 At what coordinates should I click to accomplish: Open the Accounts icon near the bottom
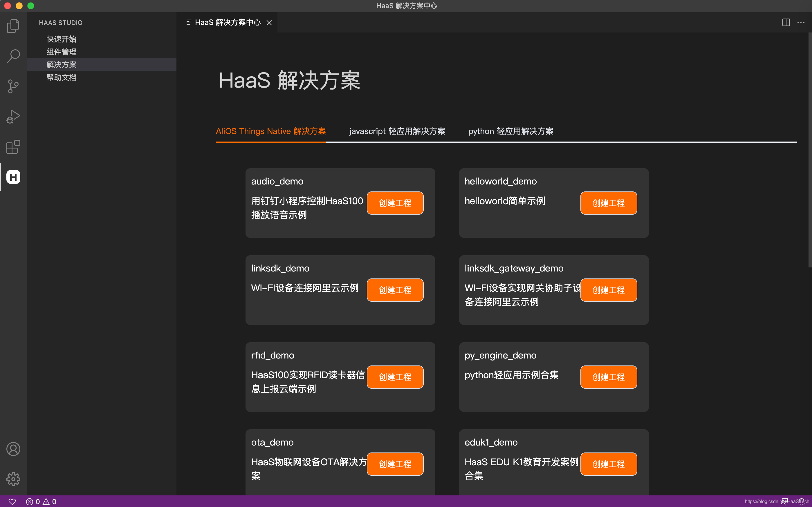[x=13, y=449]
